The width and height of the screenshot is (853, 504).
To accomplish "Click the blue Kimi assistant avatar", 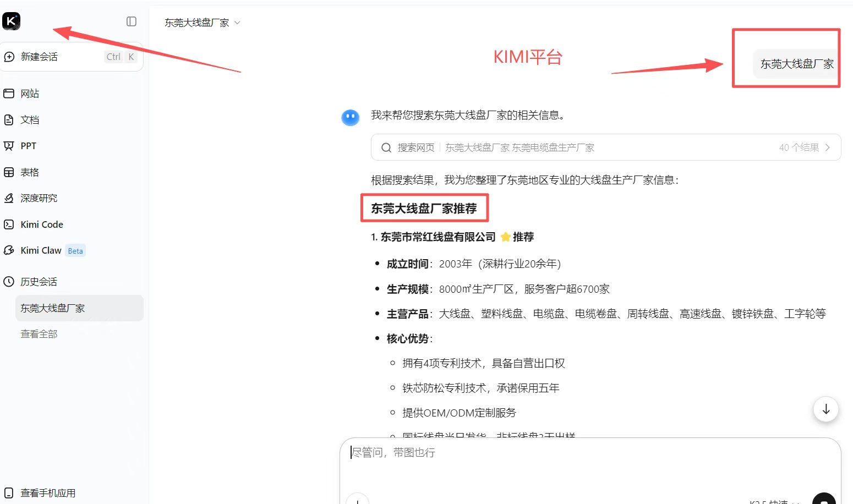I will click(x=351, y=117).
